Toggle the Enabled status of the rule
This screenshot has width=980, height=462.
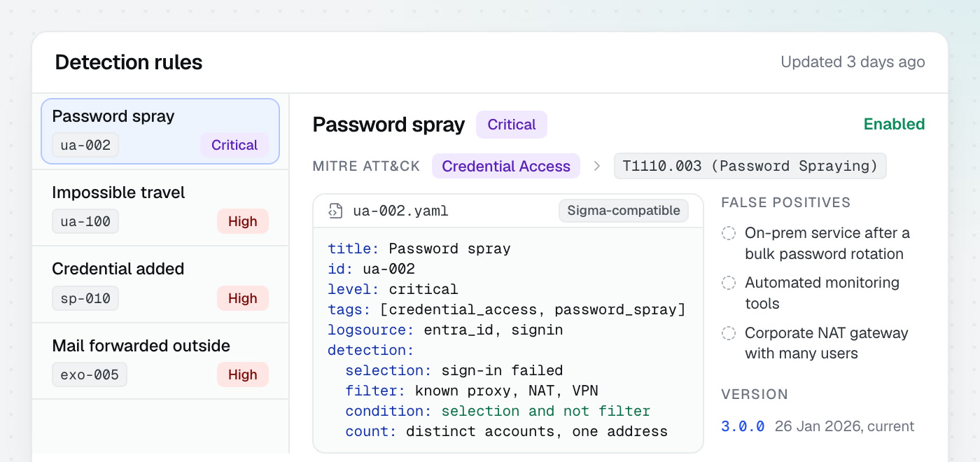(894, 125)
